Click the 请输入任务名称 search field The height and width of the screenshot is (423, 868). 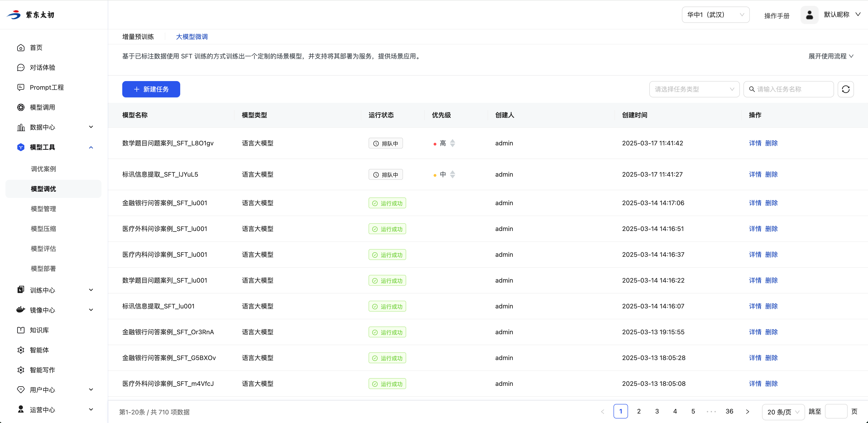[792, 89]
